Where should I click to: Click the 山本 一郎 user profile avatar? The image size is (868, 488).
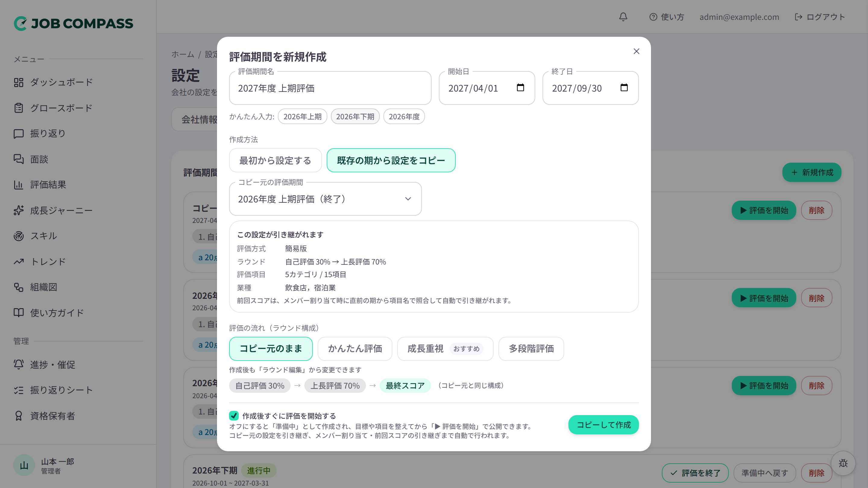pyautogui.click(x=24, y=465)
